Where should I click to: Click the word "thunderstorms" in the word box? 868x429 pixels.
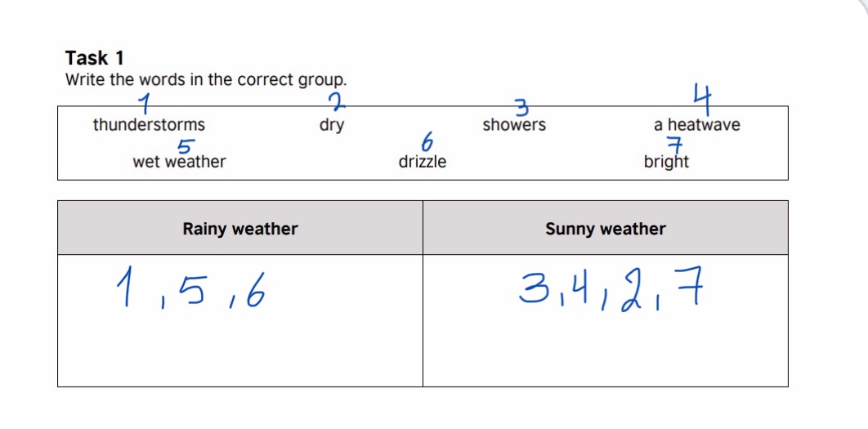coord(149,125)
